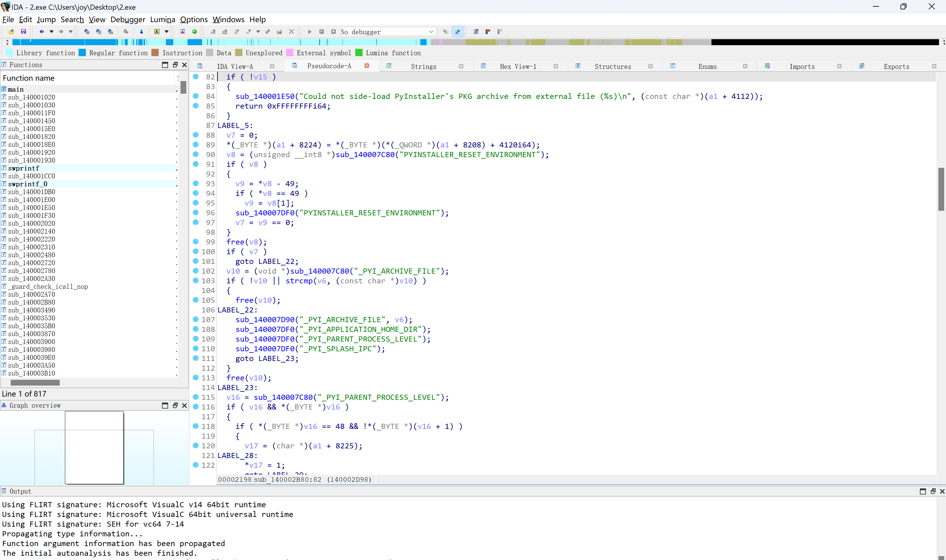The width and height of the screenshot is (946, 560).
Task: Jump forward with the right arrow icon
Action: click(x=61, y=32)
